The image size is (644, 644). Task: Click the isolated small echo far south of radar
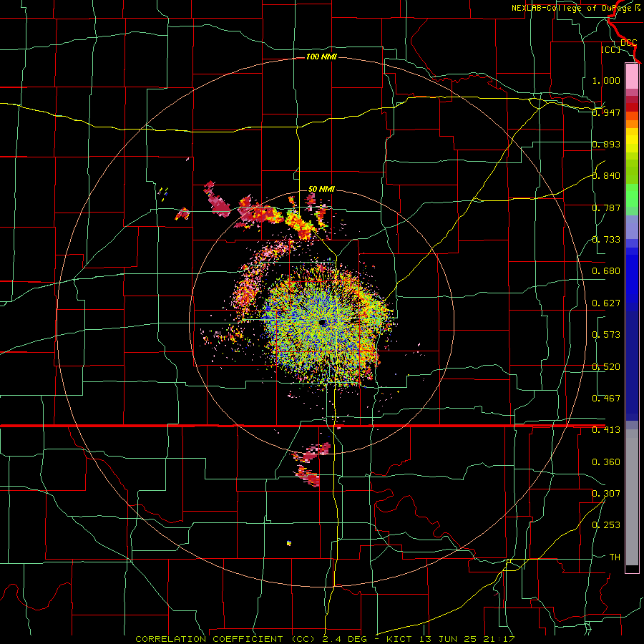coord(289,543)
